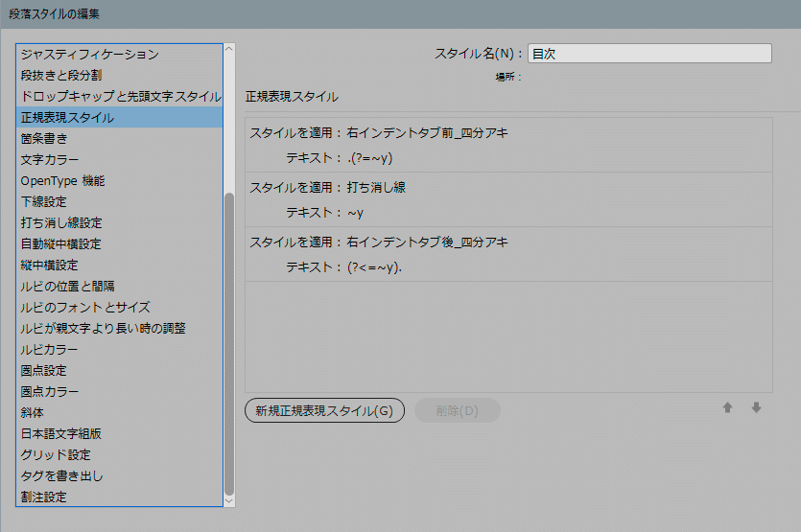Click the regex text ~y of 打ち消し線 entry

tap(355, 213)
